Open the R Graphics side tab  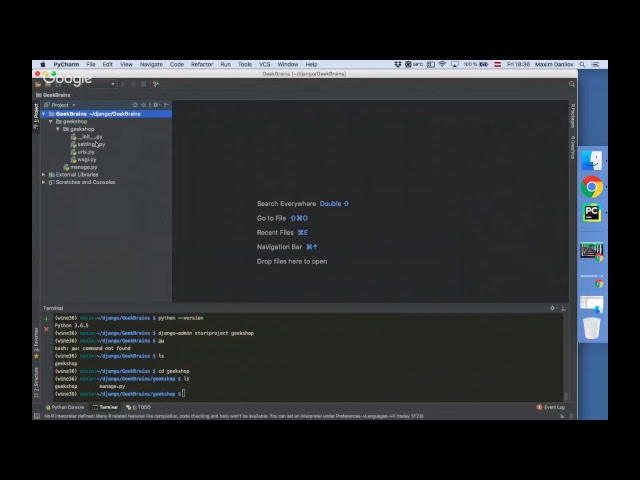[x=573, y=147]
